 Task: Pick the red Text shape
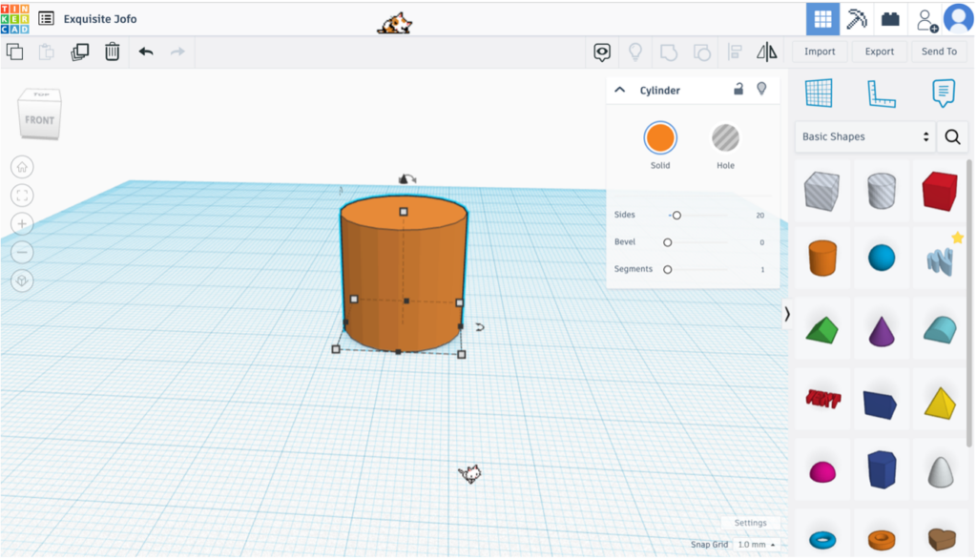click(823, 399)
